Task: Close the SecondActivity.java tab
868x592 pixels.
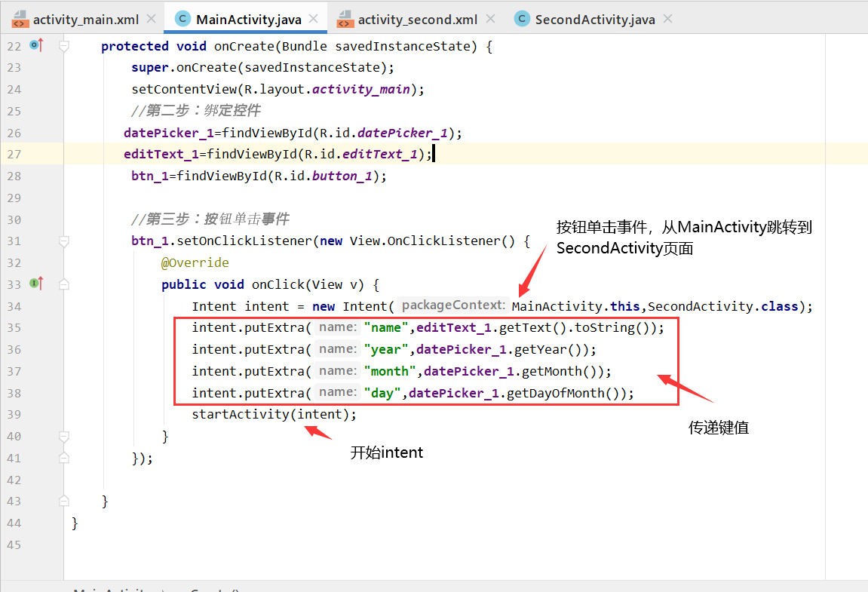Action: [667, 18]
